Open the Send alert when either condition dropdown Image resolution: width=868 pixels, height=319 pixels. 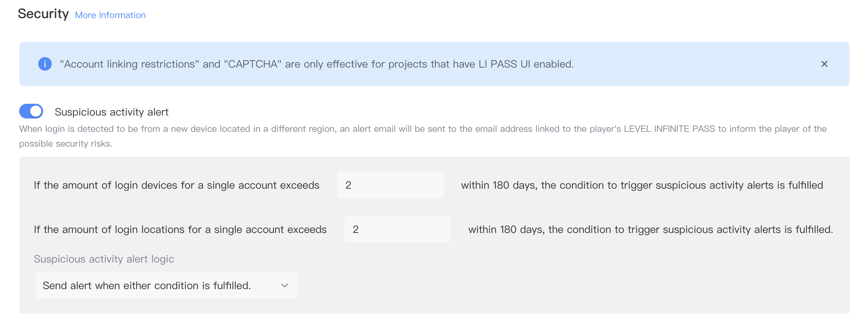pos(166,285)
